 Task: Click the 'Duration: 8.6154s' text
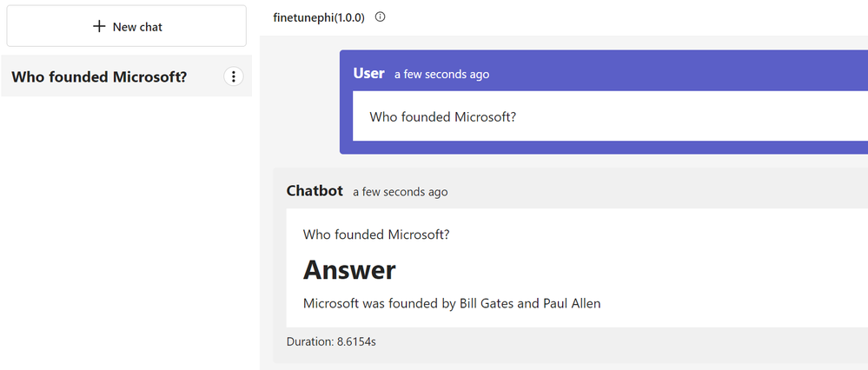pyautogui.click(x=331, y=342)
